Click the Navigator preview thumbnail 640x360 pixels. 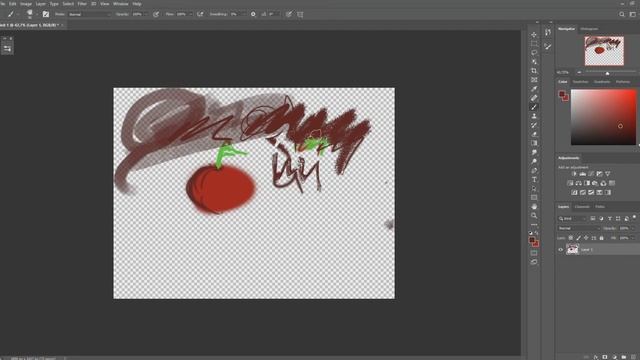click(x=604, y=51)
